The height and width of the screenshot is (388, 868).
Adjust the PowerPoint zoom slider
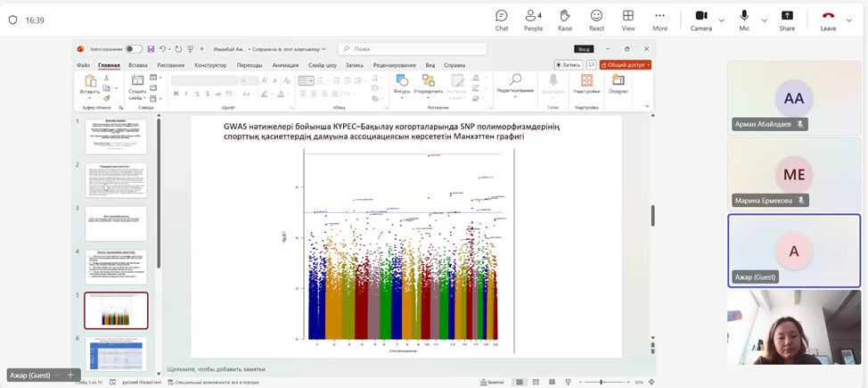pyautogui.click(x=602, y=382)
